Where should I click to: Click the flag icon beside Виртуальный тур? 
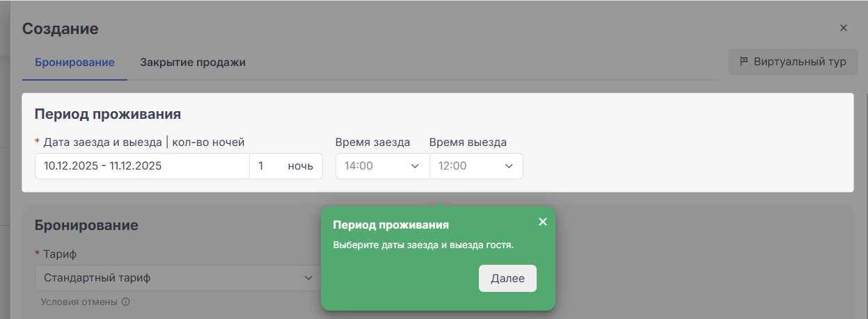(743, 62)
